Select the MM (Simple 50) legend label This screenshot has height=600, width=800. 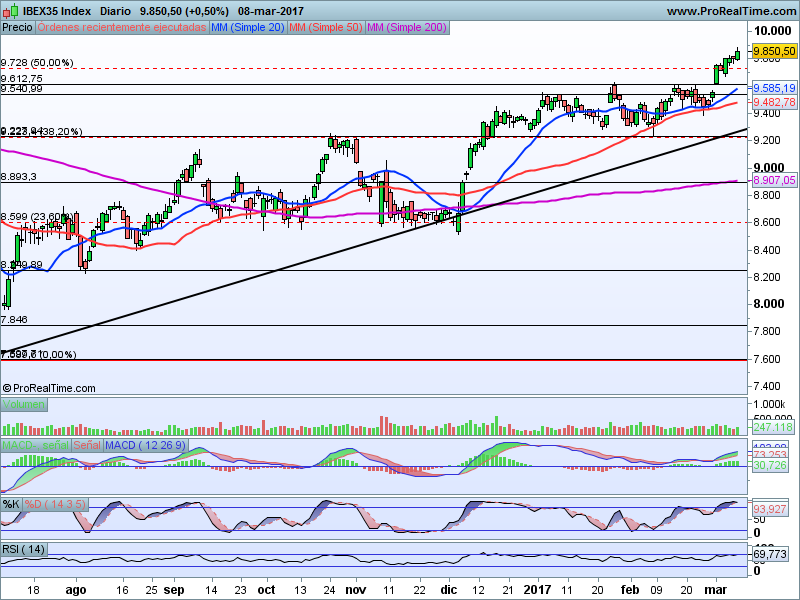pos(326,28)
